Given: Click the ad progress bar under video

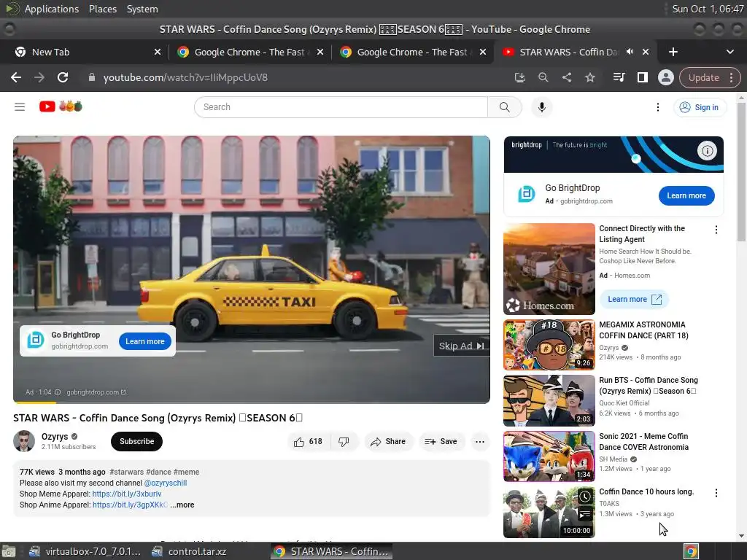Looking at the screenshot, I should click(x=252, y=402).
